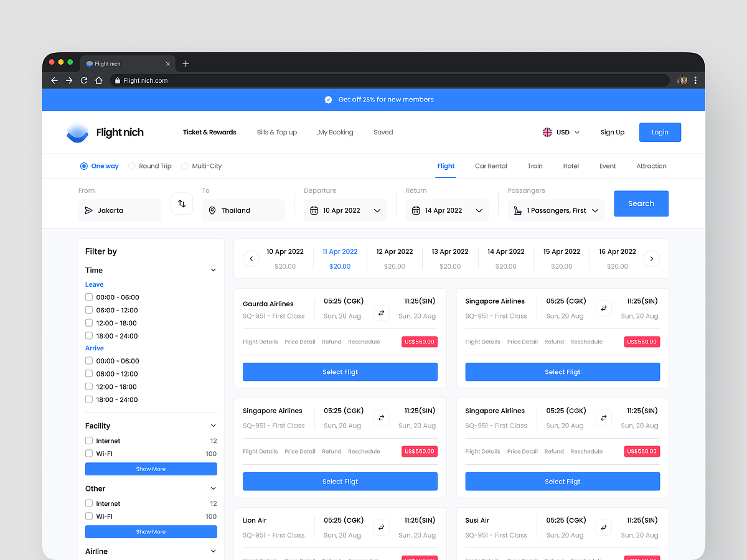Click the browser forward arrow
The height and width of the screenshot is (560, 747).
tap(69, 80)
